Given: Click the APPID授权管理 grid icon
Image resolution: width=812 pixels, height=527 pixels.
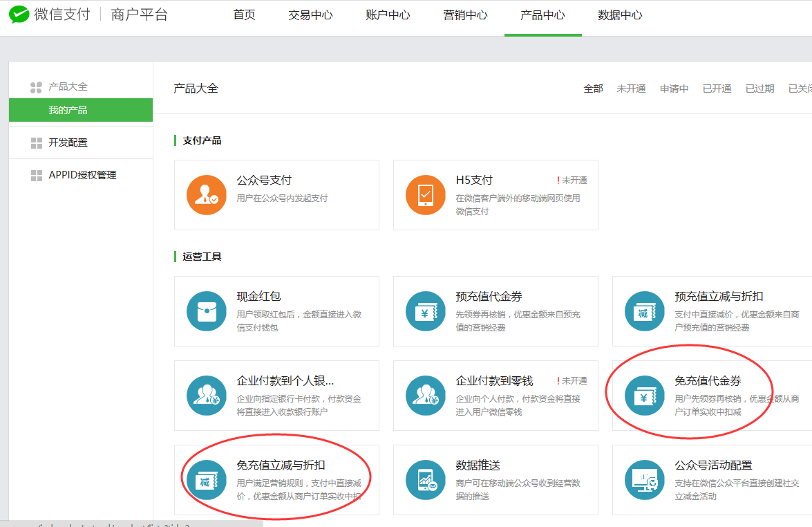Looking at the screenshot, I should (x=36, y=176).
